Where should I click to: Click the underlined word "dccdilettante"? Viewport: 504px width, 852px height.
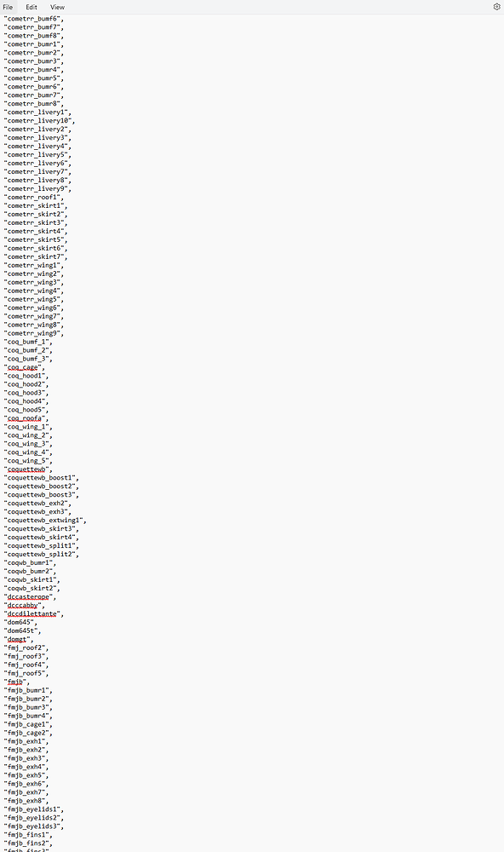point(32,613)
